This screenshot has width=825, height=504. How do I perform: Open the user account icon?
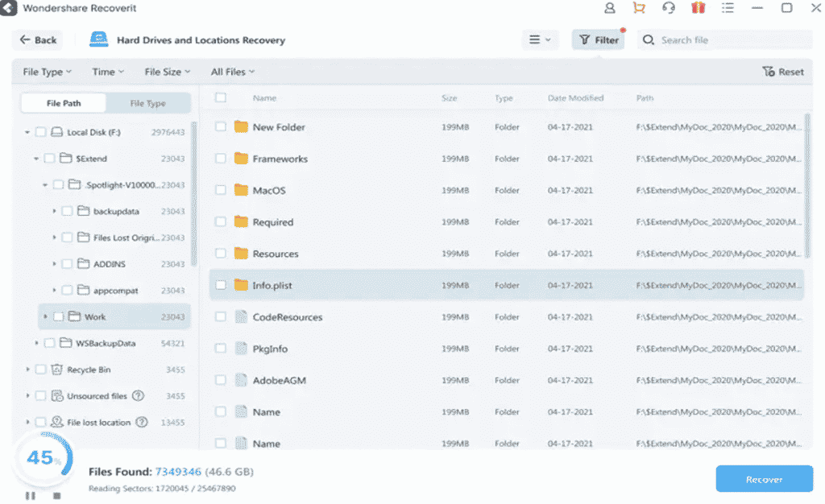pos(609,8)
